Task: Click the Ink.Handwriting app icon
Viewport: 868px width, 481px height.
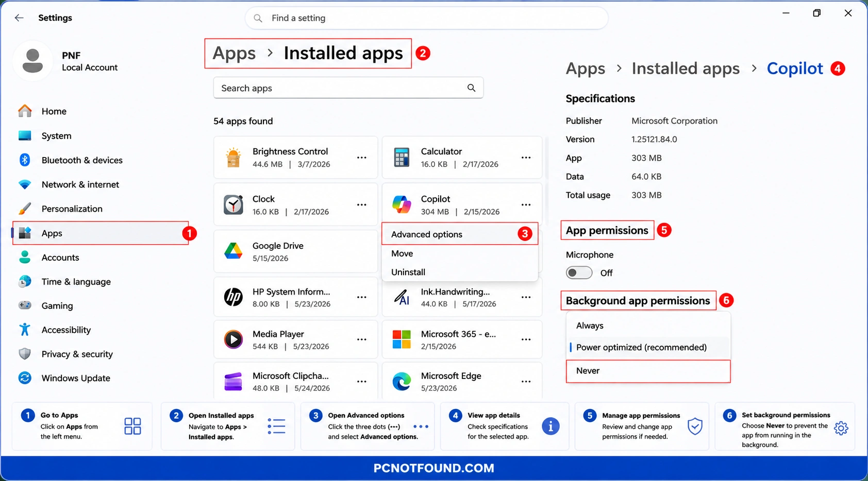Action: [402, 297]
